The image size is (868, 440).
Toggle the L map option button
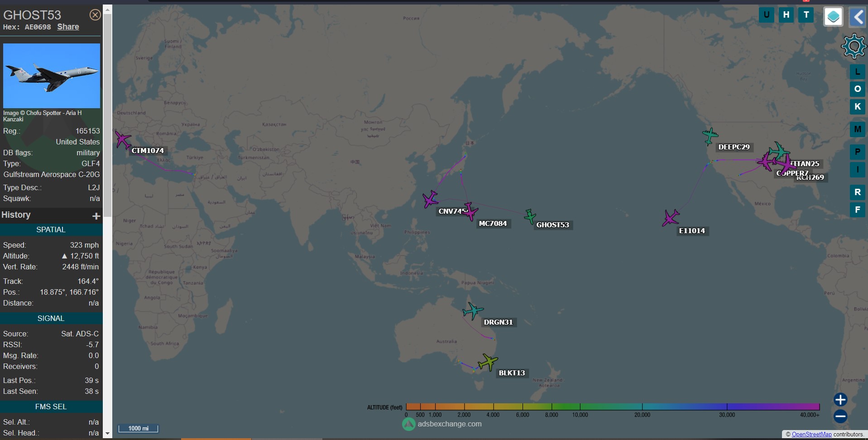click(857, 72)
